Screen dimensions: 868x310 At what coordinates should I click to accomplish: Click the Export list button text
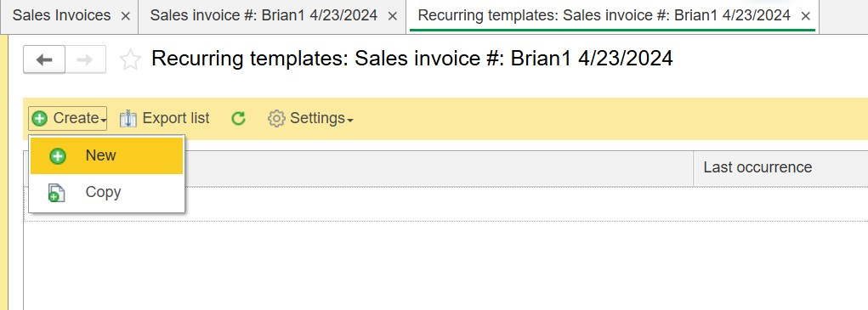coord(176,118)
